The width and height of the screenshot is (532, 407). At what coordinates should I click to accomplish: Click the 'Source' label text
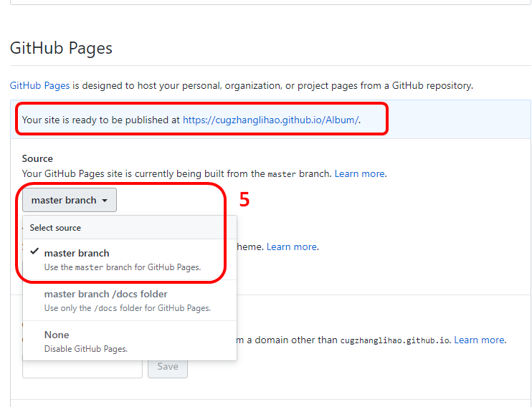[37, 158]
